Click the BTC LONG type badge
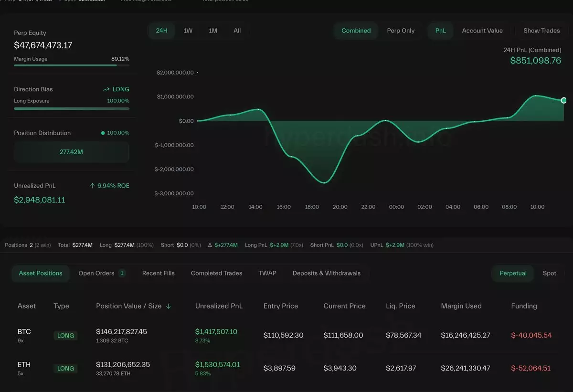The width and height of the screenshot is (573, 392). (x=65, y=336)
